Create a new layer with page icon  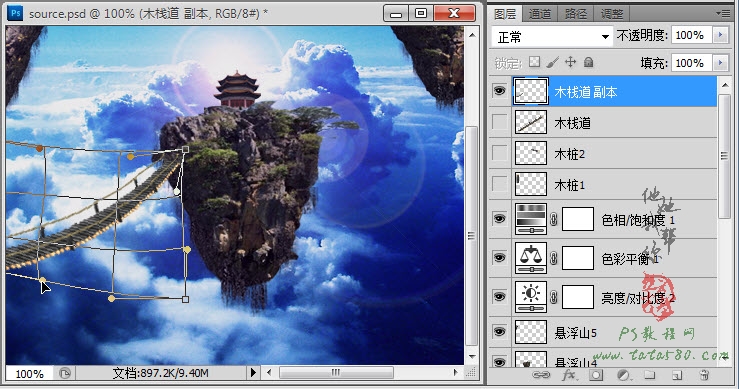pos(677,375)
